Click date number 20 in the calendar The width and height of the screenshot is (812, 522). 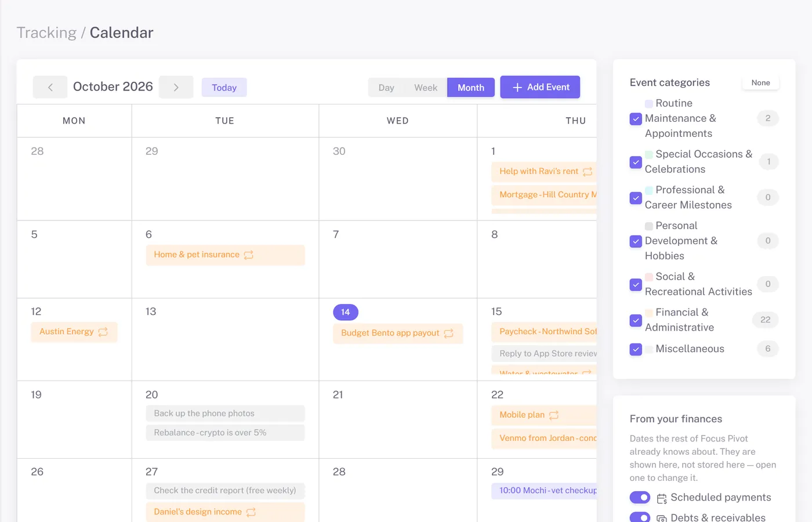151,395
